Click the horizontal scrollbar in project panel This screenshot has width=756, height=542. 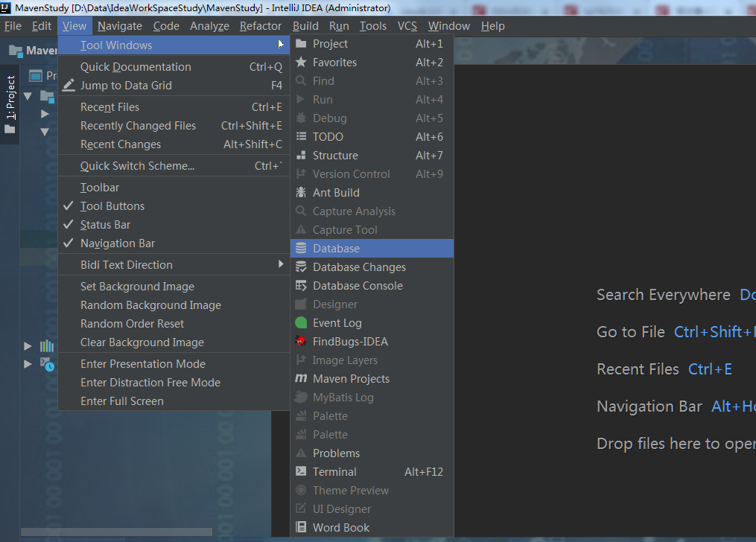coord(116,532)
